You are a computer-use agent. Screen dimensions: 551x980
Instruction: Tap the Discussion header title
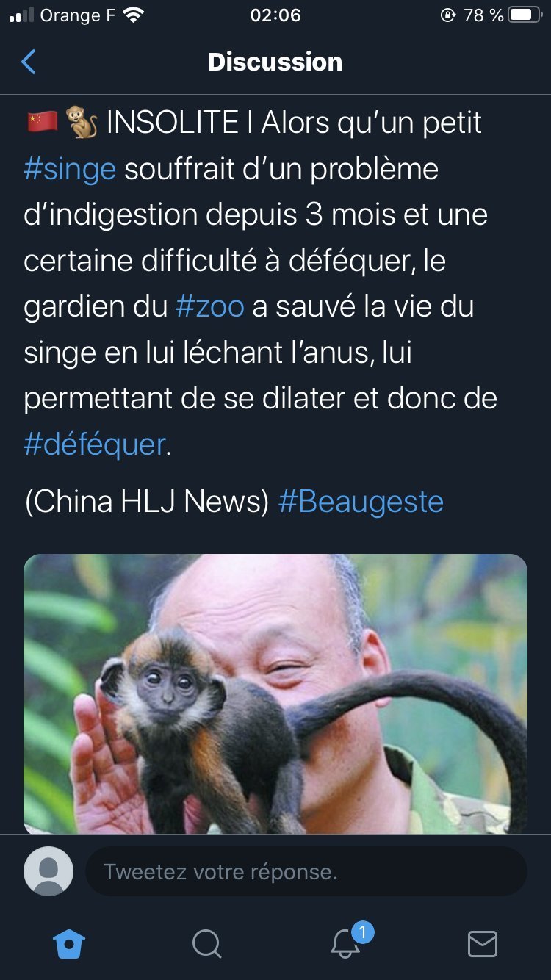point(275,62)
